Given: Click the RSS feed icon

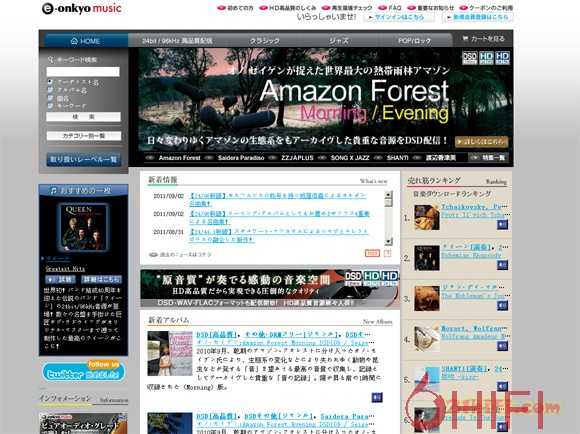Looking at the screenshot, I should [372, 253].
